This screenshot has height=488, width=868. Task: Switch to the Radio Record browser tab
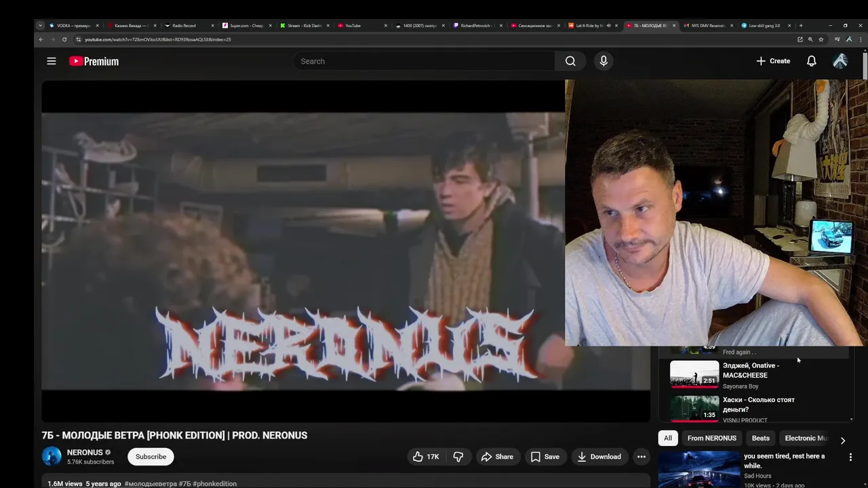(x=189, y=26)
